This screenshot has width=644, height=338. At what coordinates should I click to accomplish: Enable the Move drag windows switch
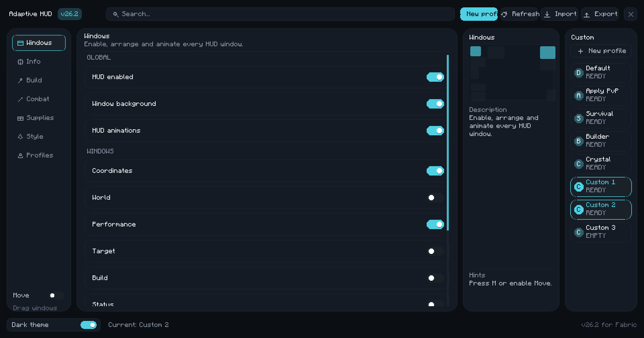[56, 295]
